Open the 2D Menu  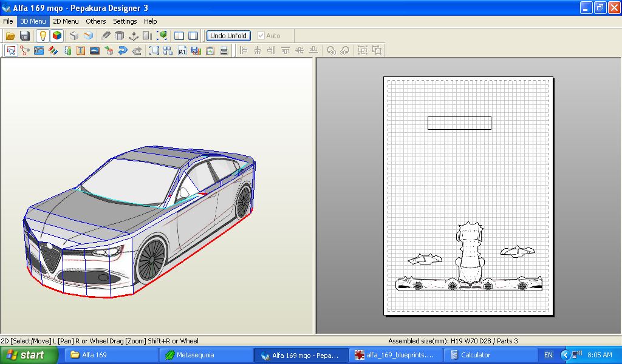[x=66, y=21]
